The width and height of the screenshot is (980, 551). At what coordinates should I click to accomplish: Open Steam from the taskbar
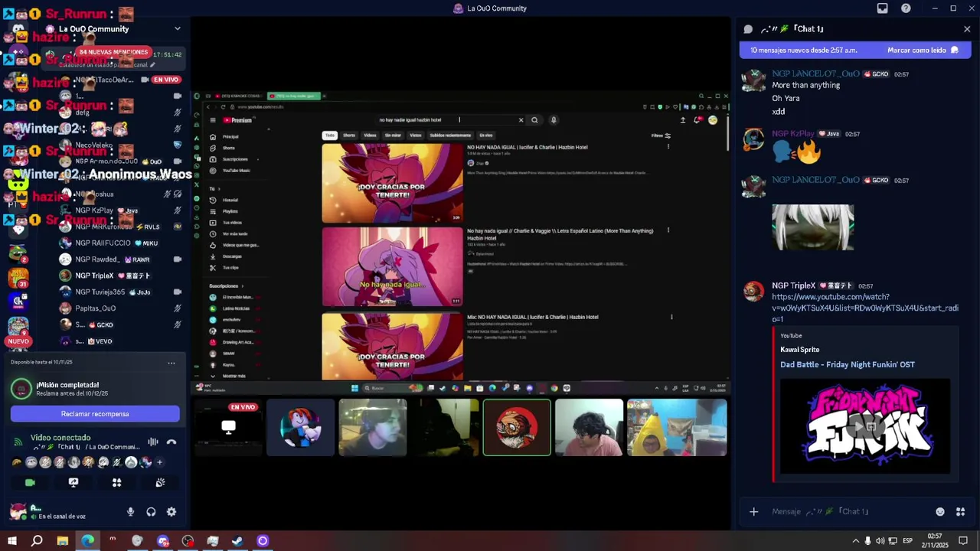[237, 541]
